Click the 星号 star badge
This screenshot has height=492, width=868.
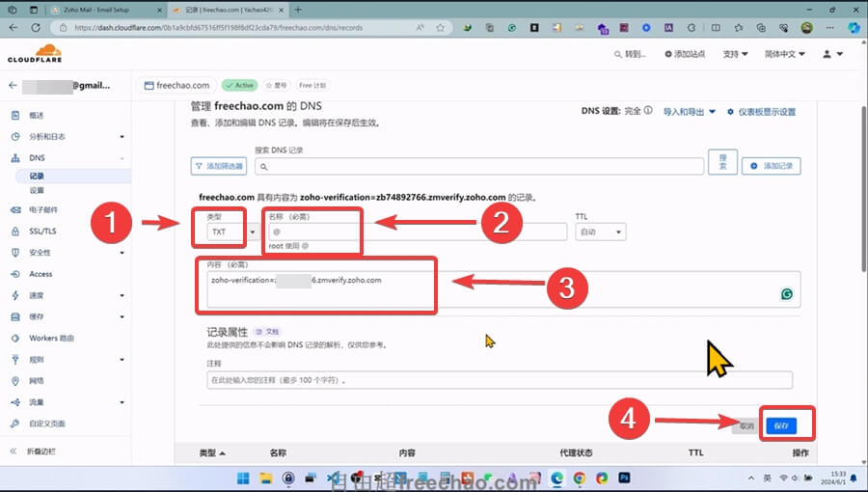[276, 85]
